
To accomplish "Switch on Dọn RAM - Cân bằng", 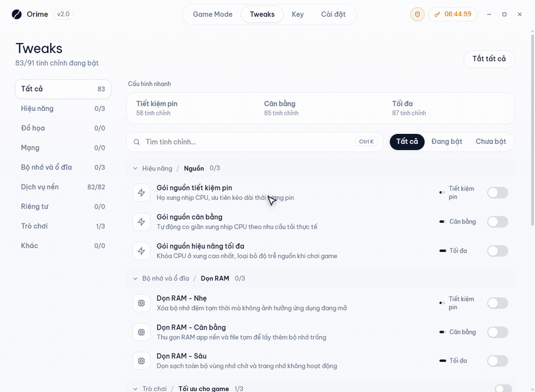I will click(498, 332).
